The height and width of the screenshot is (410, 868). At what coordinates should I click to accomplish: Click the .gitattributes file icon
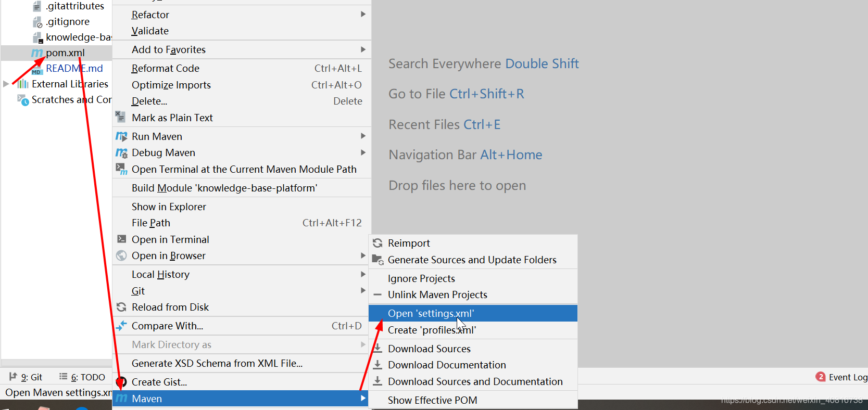(x=37, y=6)
